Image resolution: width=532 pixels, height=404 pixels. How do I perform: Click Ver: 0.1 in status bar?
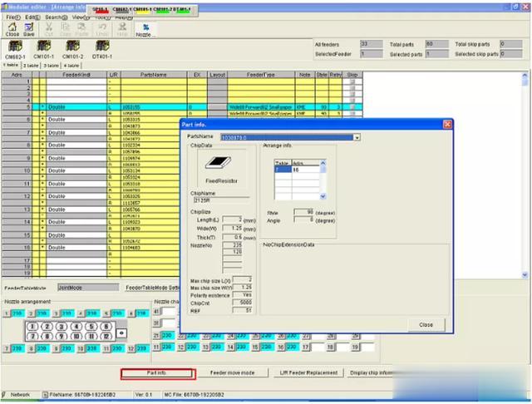[x=143, y=395]
